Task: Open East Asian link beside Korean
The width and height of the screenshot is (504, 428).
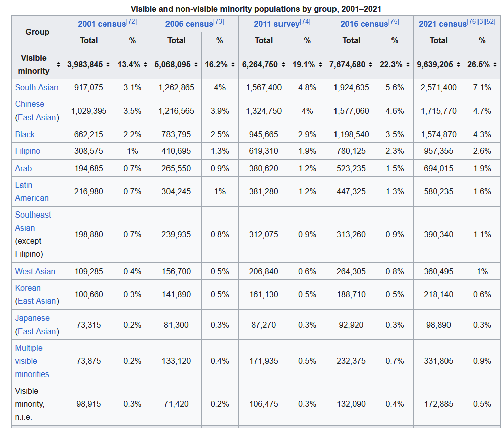Action: point(37,301)
